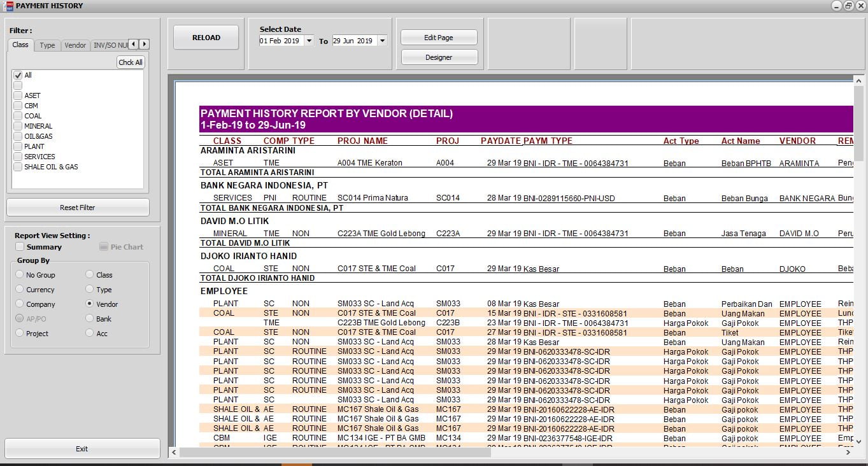Toggle the COAL class checkbox
The height and width of the screenshot is (466, 868).
[x=18, y=116]
